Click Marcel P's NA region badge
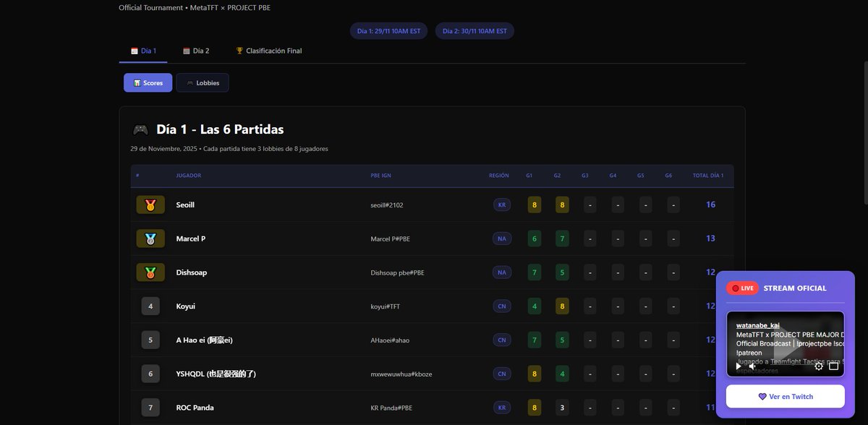Viewport: 868px width, 425px height. (x=501, y=239)
